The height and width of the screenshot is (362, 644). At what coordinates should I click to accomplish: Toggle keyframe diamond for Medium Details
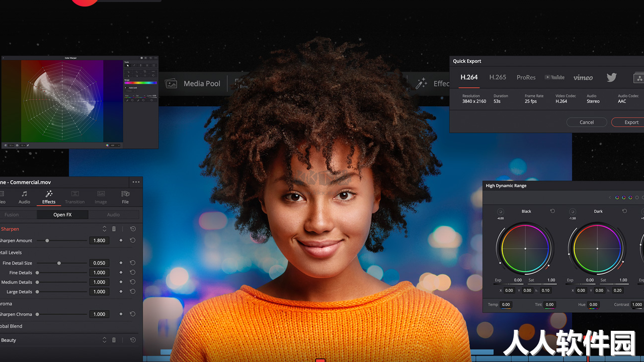(x=121, y=282)
